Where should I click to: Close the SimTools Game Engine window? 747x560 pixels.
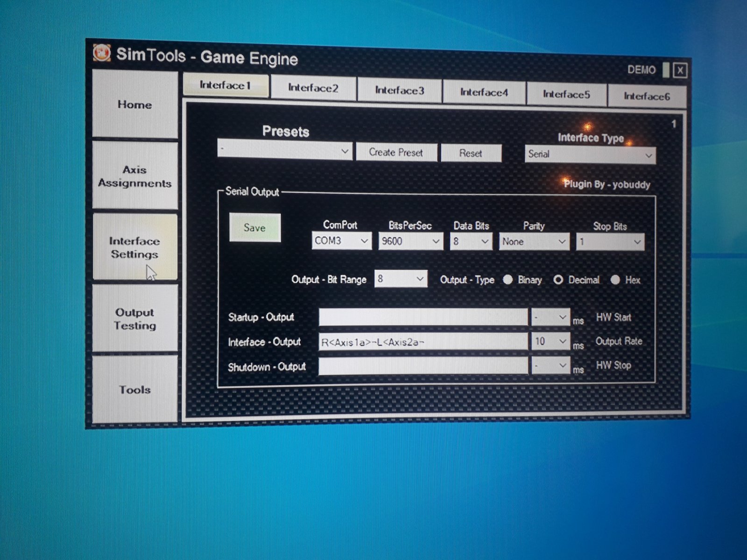point(680,71)
